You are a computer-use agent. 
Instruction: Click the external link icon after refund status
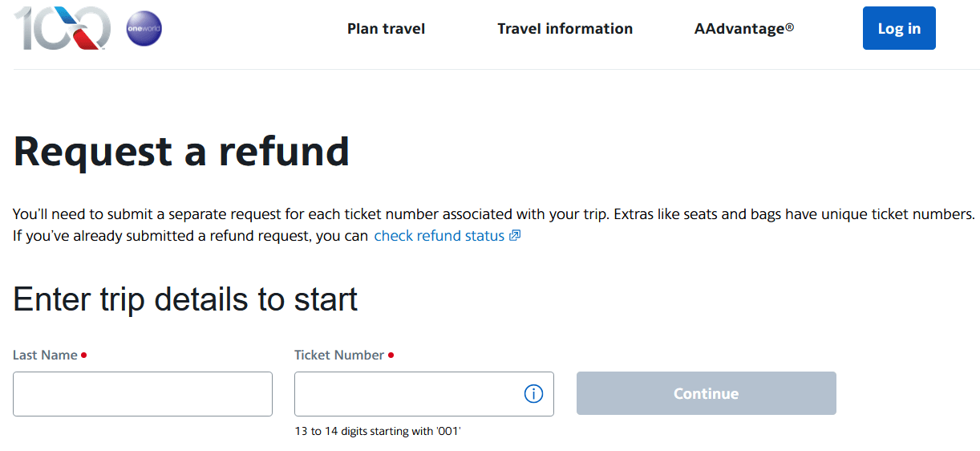[x=515, y=236]
